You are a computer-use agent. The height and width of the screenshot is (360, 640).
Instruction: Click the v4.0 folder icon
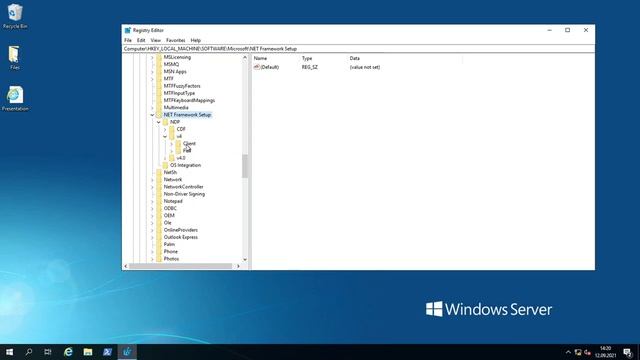click(172, 158)
